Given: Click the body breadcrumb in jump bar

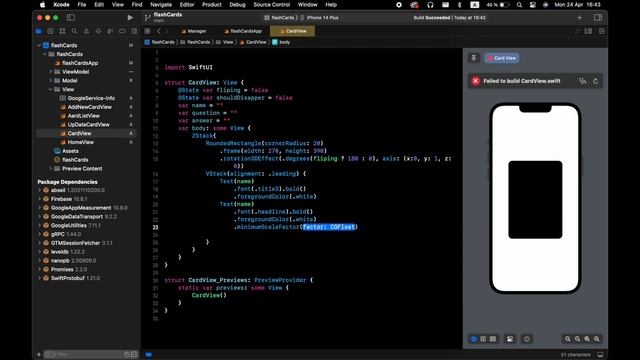Looking at the screenshot, I should point(281,42).
